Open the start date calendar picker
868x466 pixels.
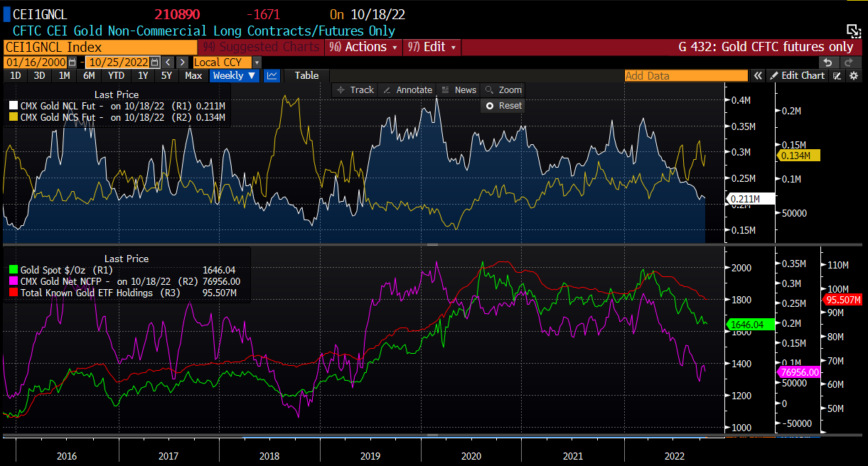[x=72, y=63]
